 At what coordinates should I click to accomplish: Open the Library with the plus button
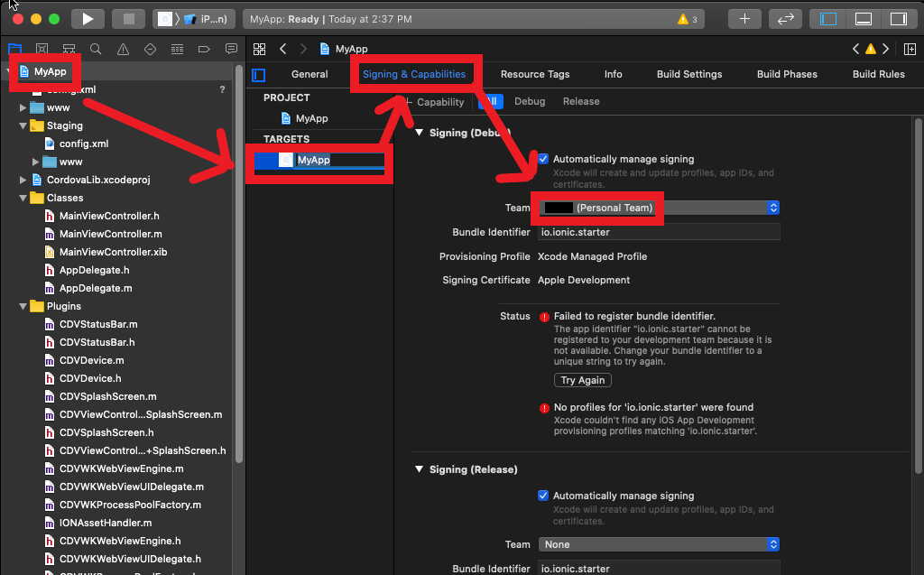click(x=744, y=19)
